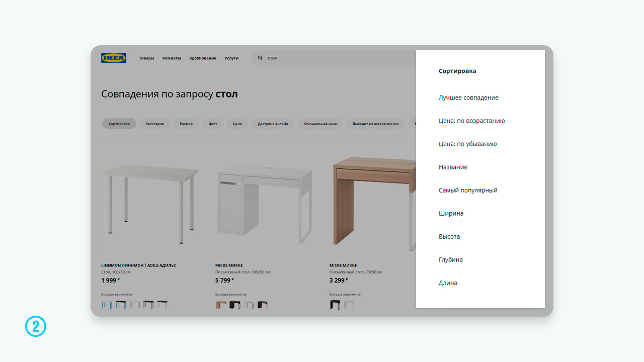This screenshot has width=644, height=362.
Task: Open the Цена filter pill
Action: (237, 124)
